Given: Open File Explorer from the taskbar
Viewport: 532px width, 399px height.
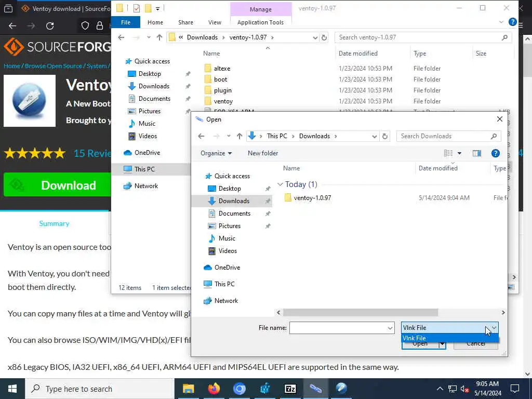Looking at the screenshot, I should [x=188, y=389].
